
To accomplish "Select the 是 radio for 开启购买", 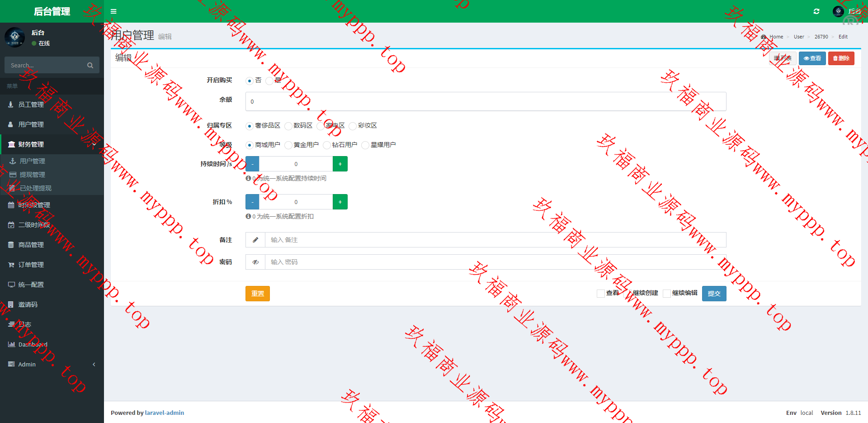I will 269,81.
